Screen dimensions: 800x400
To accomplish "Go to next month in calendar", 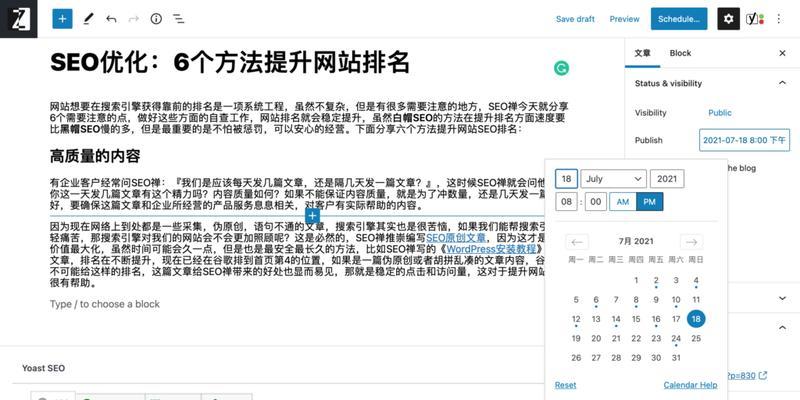I will tap(691, 241).
